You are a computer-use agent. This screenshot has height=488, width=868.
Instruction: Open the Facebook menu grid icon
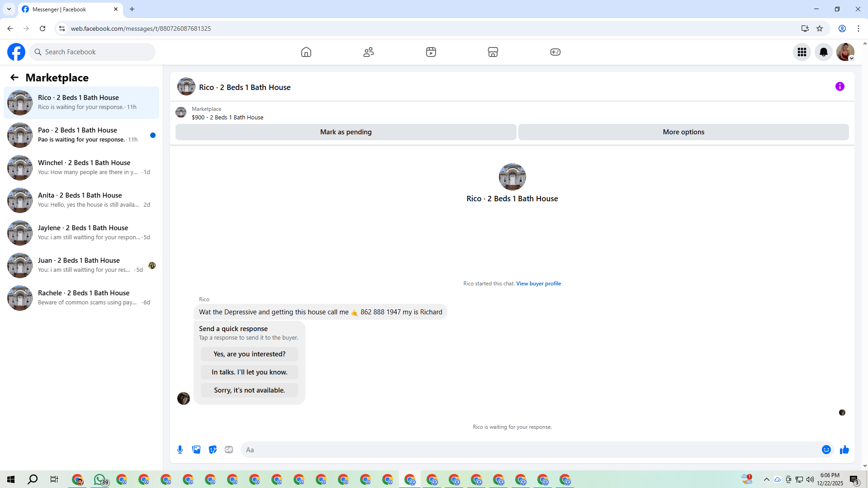coord(802,52)
